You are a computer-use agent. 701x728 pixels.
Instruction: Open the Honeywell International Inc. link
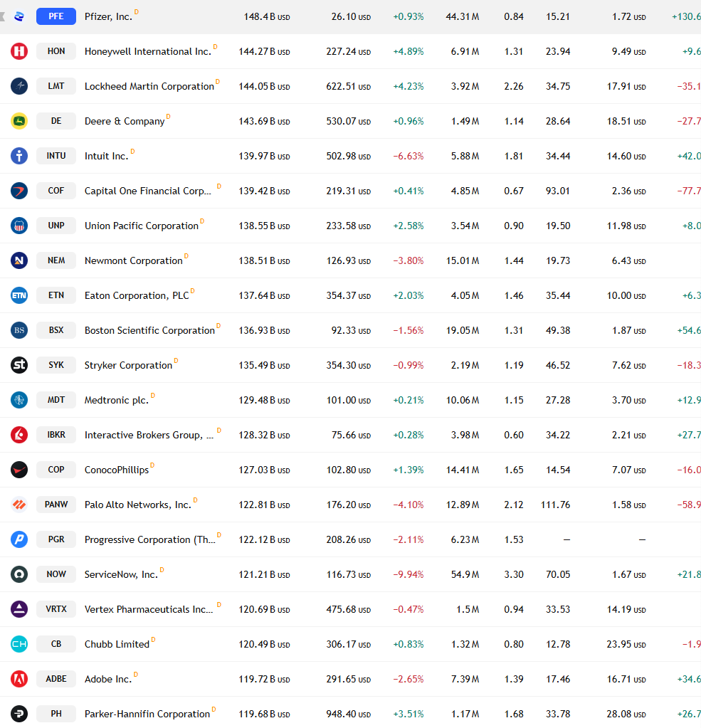[147, 51]
